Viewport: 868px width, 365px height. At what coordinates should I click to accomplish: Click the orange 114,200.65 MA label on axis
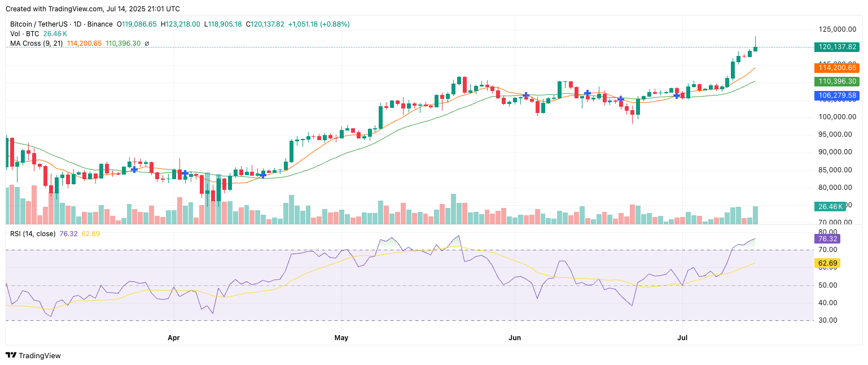click(x=836, y=68)
